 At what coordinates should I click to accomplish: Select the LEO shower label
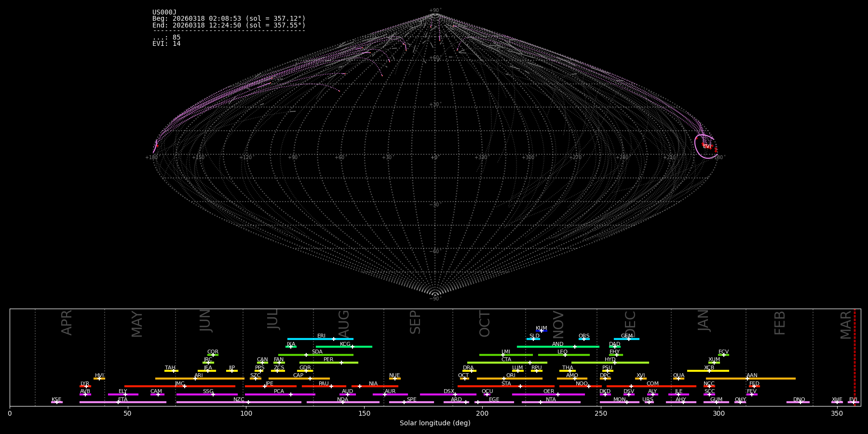click(562, 352)
